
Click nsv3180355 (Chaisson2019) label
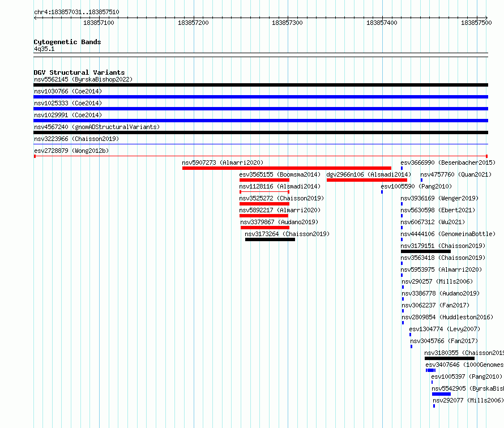[464, 353]
